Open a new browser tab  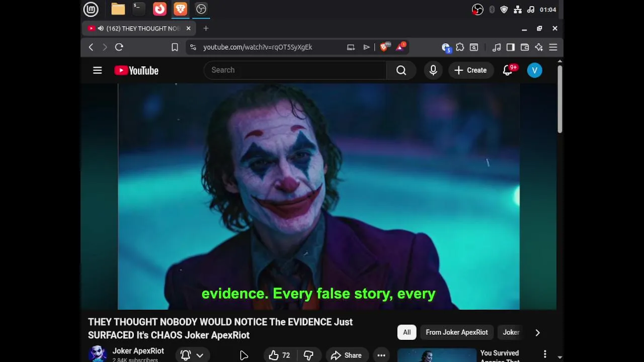click(206, 29)
